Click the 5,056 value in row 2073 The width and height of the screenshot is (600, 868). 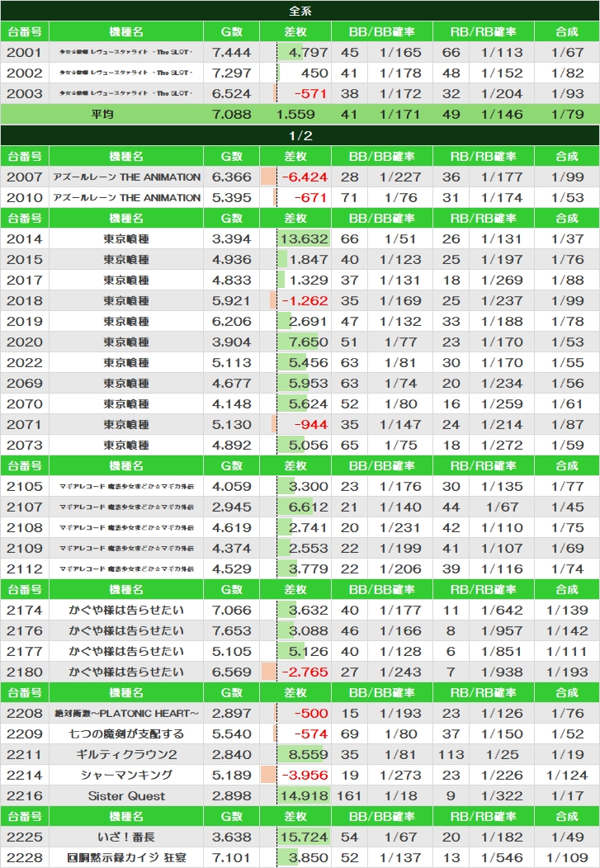309,445
